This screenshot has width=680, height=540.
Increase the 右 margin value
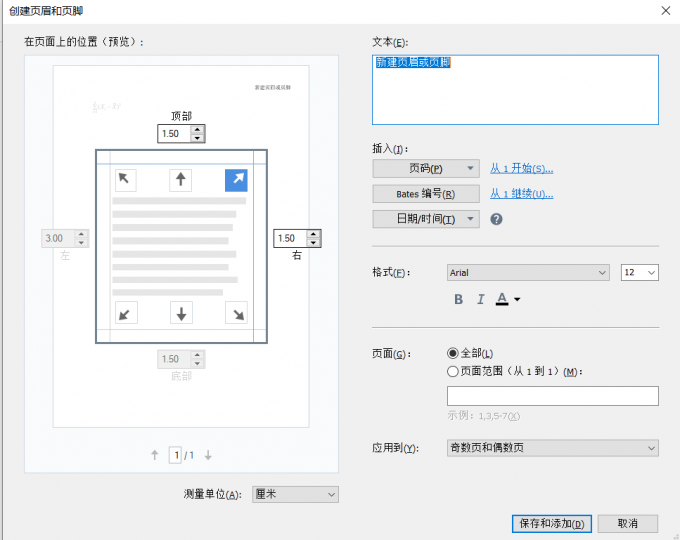tap(314, 234)
